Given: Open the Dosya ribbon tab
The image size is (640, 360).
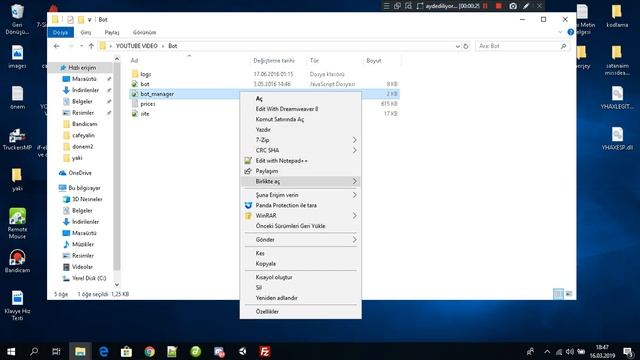Looking at the screenshot, I should [60, 32].
